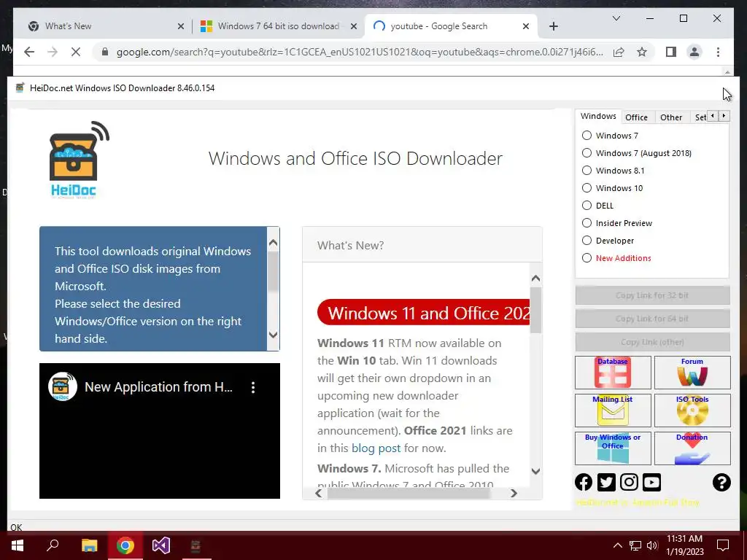This screenshot has width=747, height=560.
Task: Switch to the Windows tab
Action: (598, 116)
